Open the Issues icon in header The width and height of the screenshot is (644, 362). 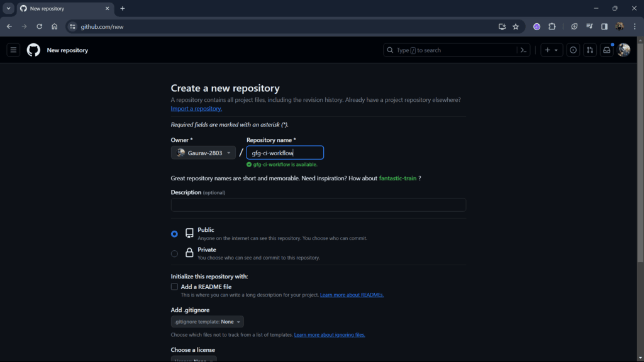point(573,50)
